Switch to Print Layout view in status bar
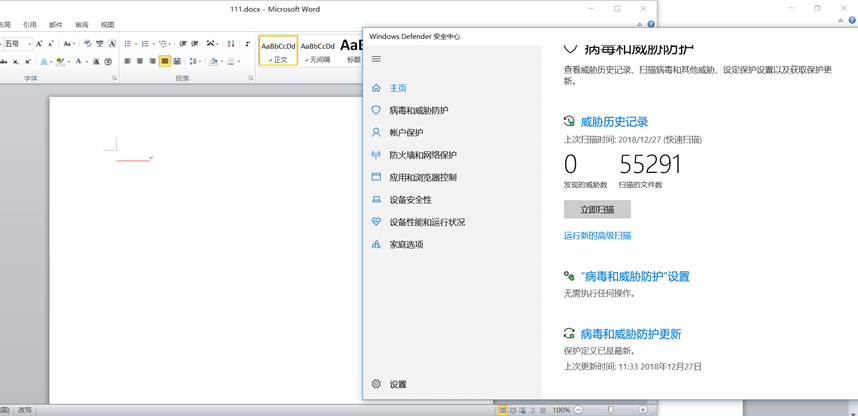858x416 pixels. coord(502,410)
